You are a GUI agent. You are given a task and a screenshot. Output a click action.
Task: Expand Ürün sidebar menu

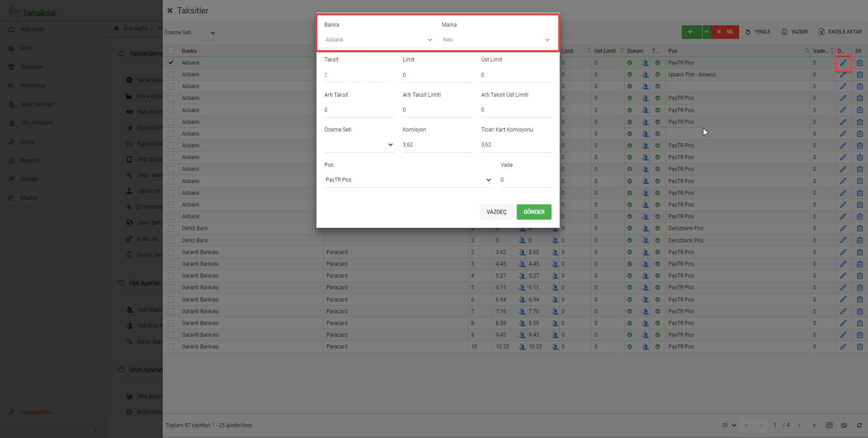click(53, 48)
